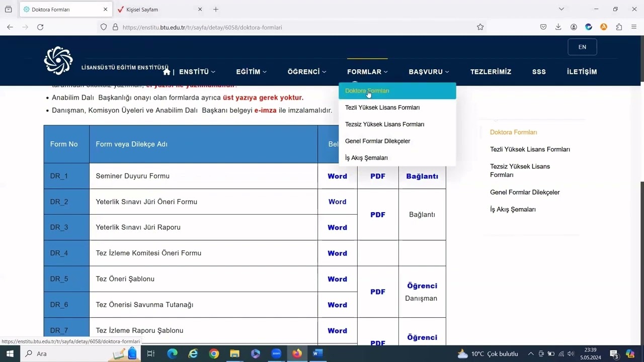Click the institute home icon
The width and height of the screenshot is (644, 362).
pyautogui.click(x=167, y=72)
